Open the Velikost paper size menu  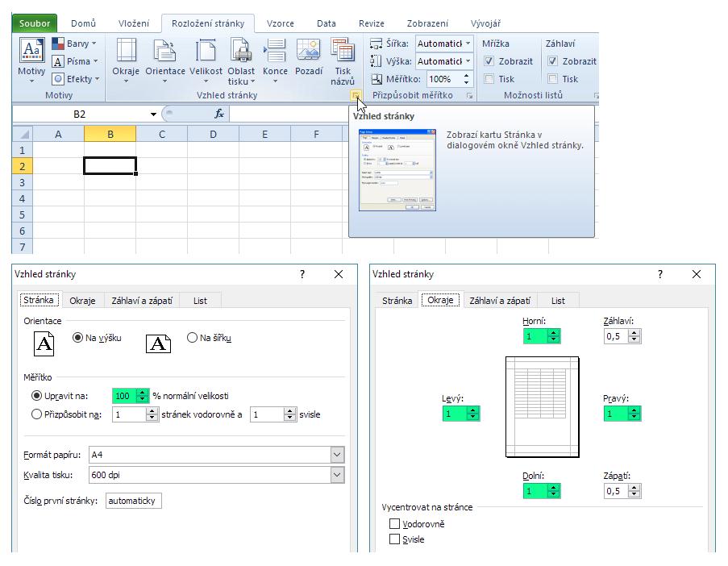point(206,60)
